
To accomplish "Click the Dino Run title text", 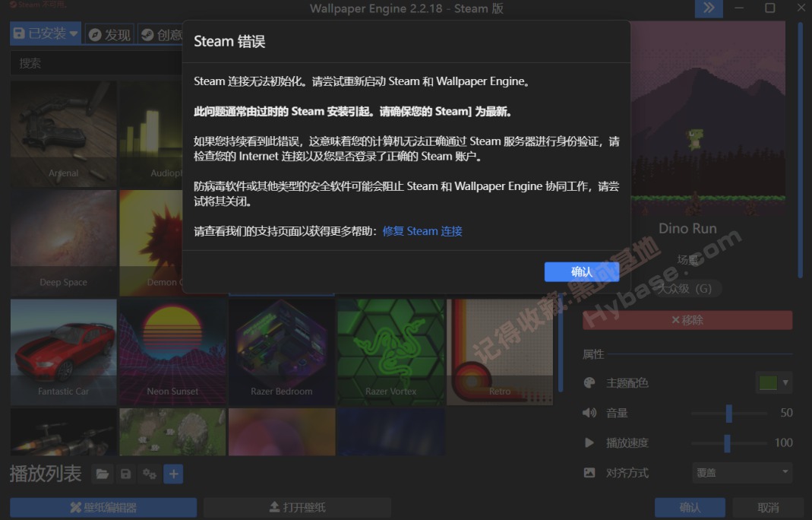I will 687,229.
